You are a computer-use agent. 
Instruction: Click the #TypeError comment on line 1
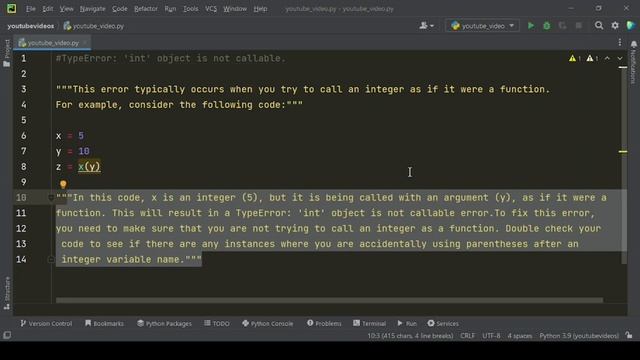pos(171,58)
